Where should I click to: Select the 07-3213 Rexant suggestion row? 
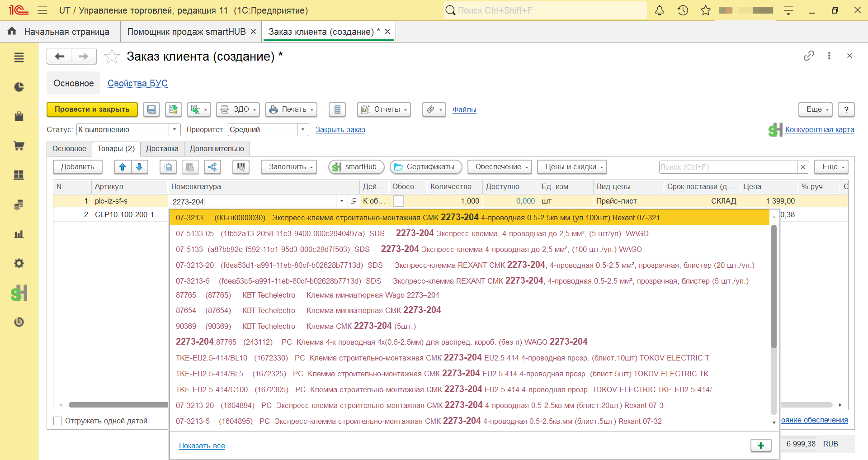pos(470,218)
